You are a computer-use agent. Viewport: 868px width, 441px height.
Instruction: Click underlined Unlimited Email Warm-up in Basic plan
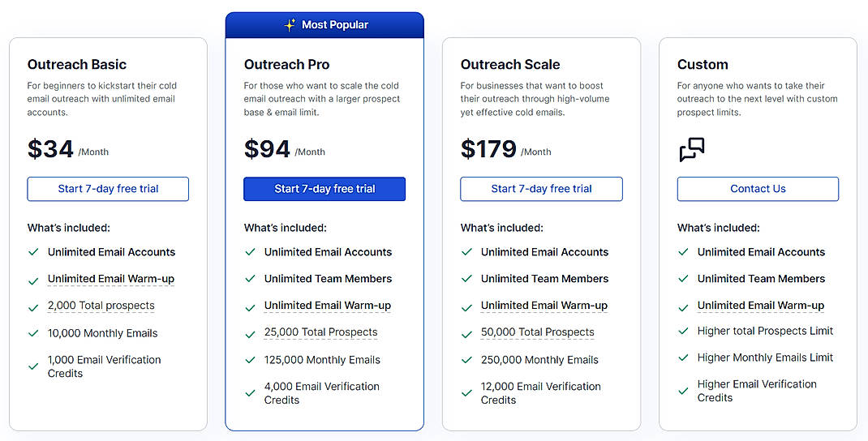coord(111,279)
